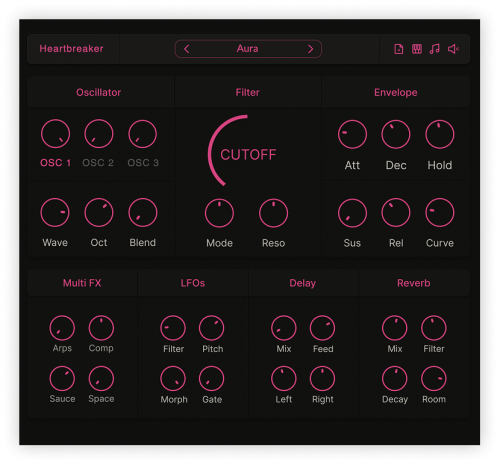Click the Reverb Mix knob
The image size is (500, 465).
pyautogui.click(x=395, y=328)
